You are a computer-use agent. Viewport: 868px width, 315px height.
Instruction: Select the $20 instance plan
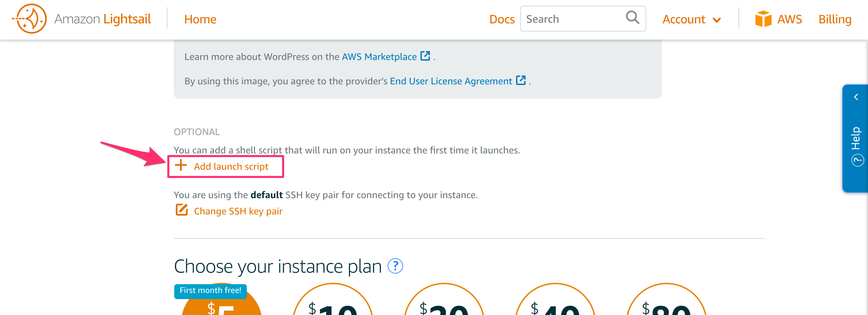pos(444,299)
